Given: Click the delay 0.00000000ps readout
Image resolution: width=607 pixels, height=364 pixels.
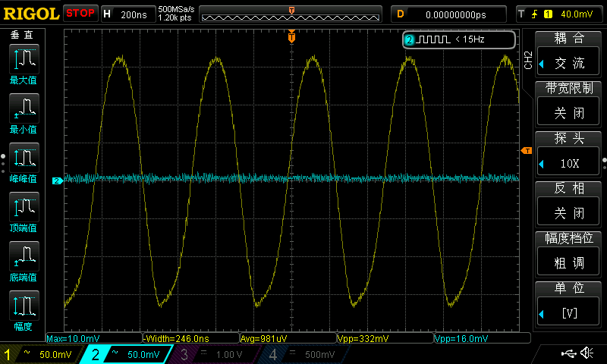Looking at the screenshot, I should click(456, 14).
